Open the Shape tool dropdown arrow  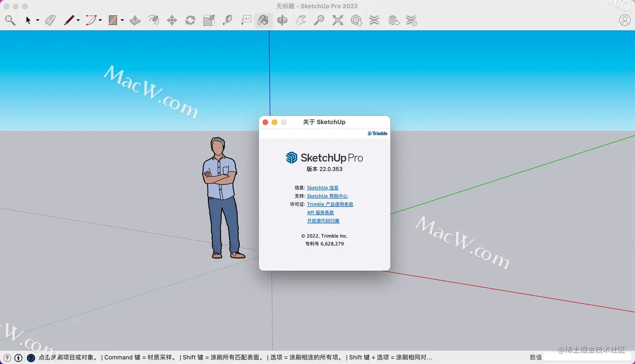point(122,20)
